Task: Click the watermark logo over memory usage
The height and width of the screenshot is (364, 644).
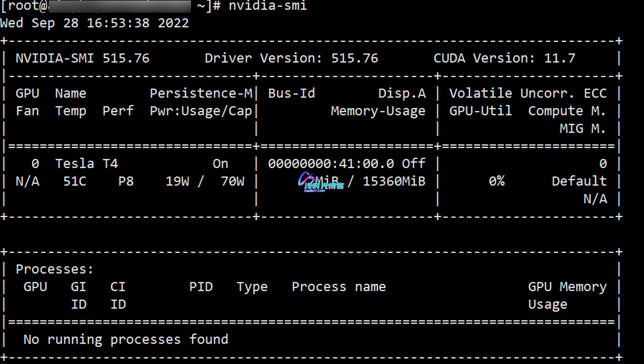Action: coord(320,181)
